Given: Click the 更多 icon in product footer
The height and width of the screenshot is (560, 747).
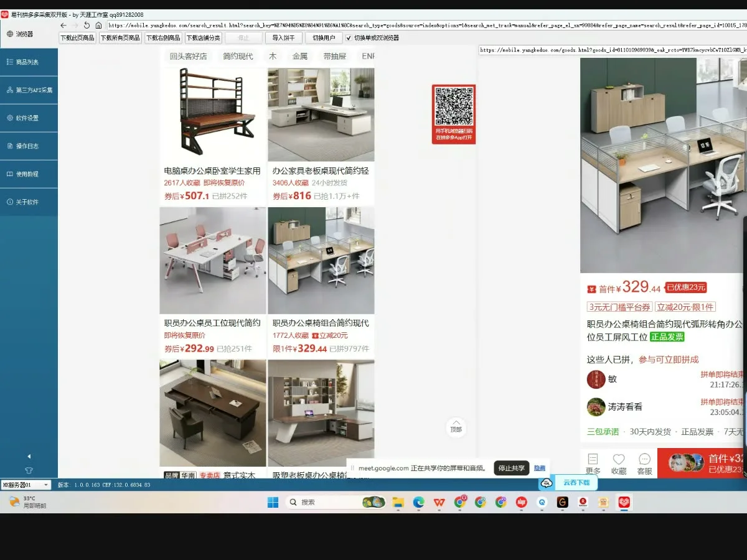Looking at the screenshot, I should coord(593,464).
